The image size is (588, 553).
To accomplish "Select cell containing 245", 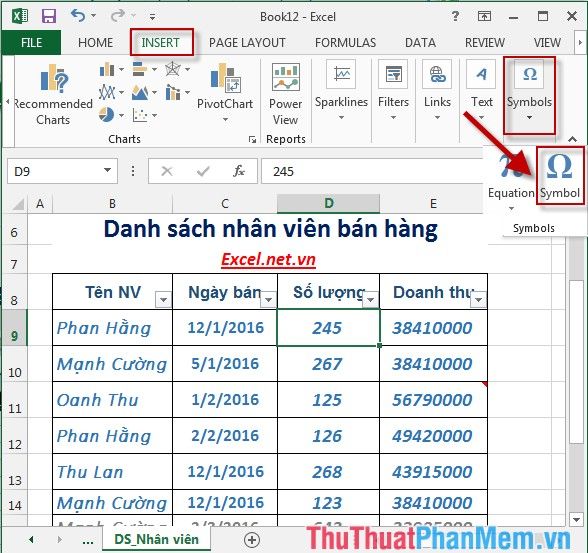I will (x=328, y=328).
